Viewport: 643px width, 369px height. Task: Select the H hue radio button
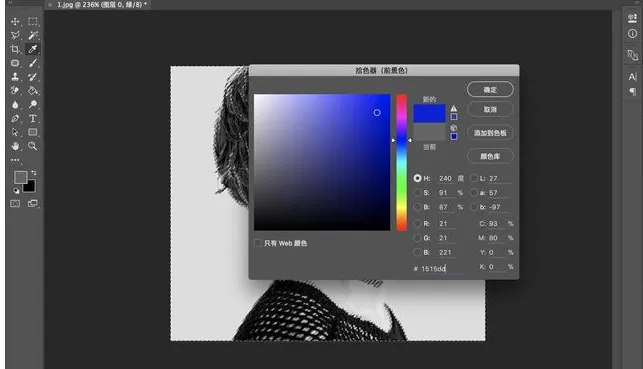[x=417, y=178]
